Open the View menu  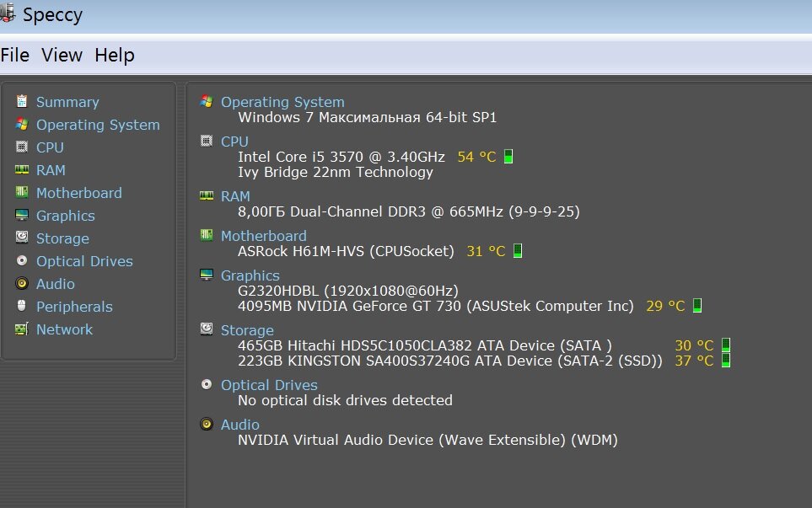click(x=62, y=55)
